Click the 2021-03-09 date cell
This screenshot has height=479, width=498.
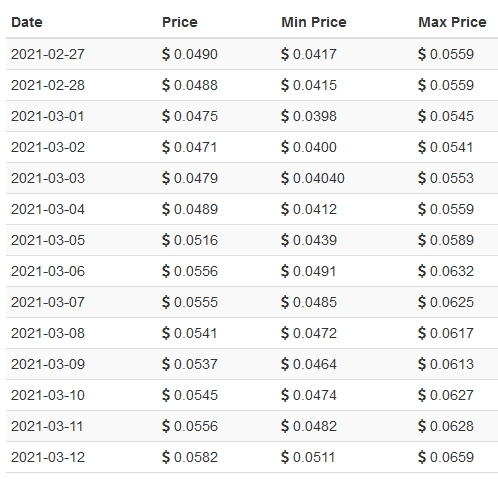(48, 364)
